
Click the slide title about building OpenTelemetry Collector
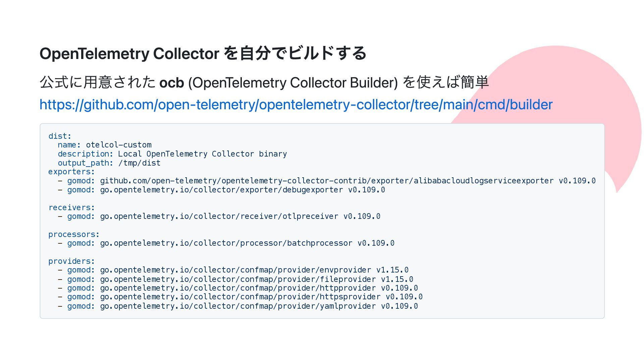(203, 53)
